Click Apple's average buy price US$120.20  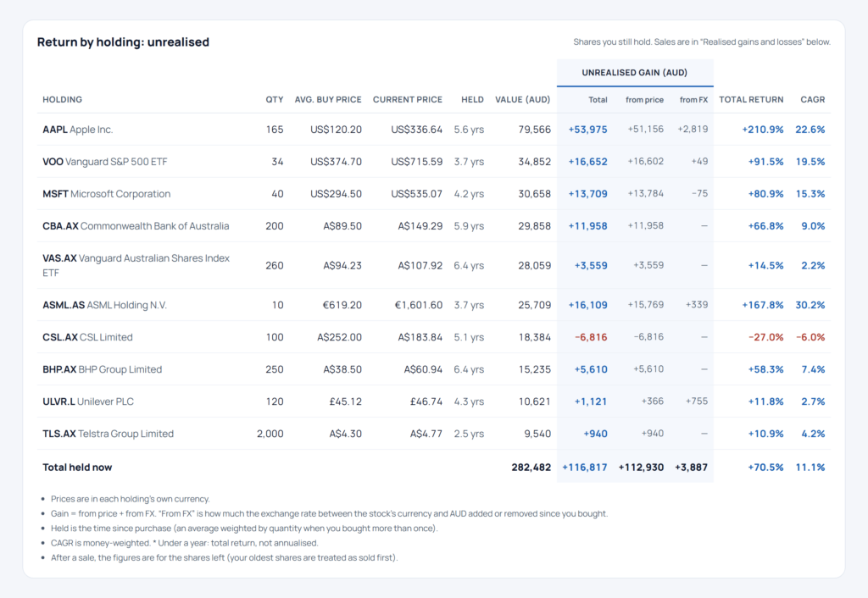336,130
